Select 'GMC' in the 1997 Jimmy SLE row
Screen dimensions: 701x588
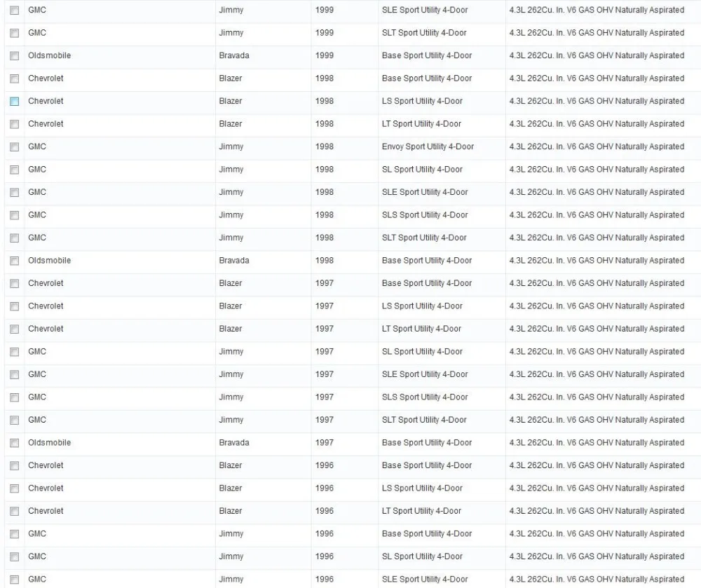pyautogui.click(x=37, y=374)
